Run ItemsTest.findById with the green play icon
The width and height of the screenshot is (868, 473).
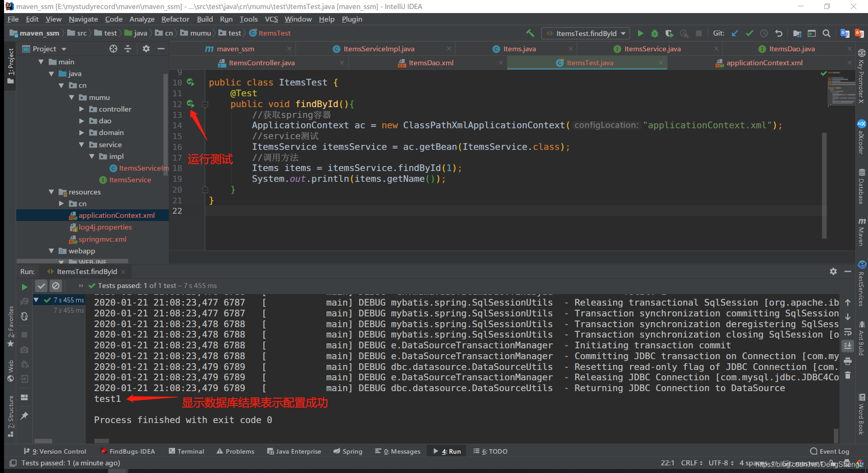(640, 33)
